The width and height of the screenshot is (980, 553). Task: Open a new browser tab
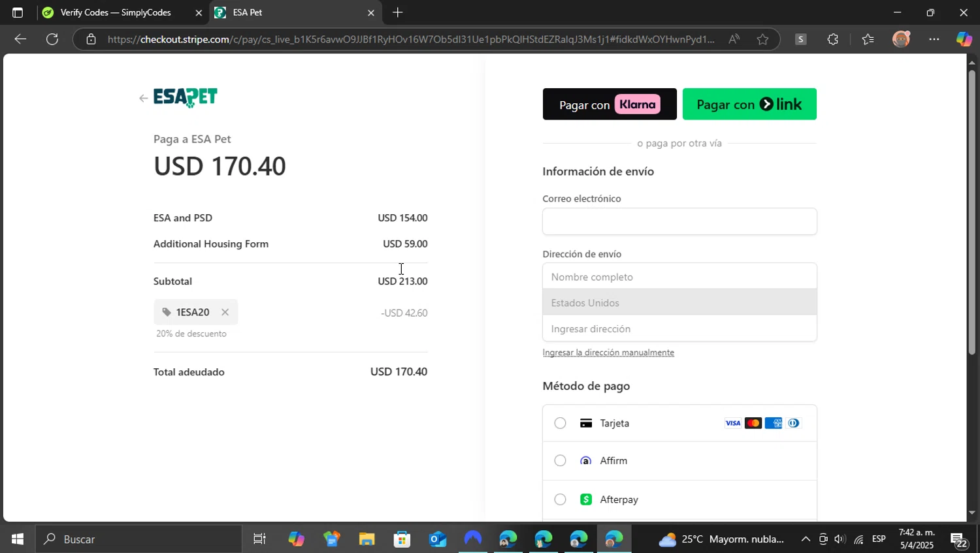coord(398,12)
